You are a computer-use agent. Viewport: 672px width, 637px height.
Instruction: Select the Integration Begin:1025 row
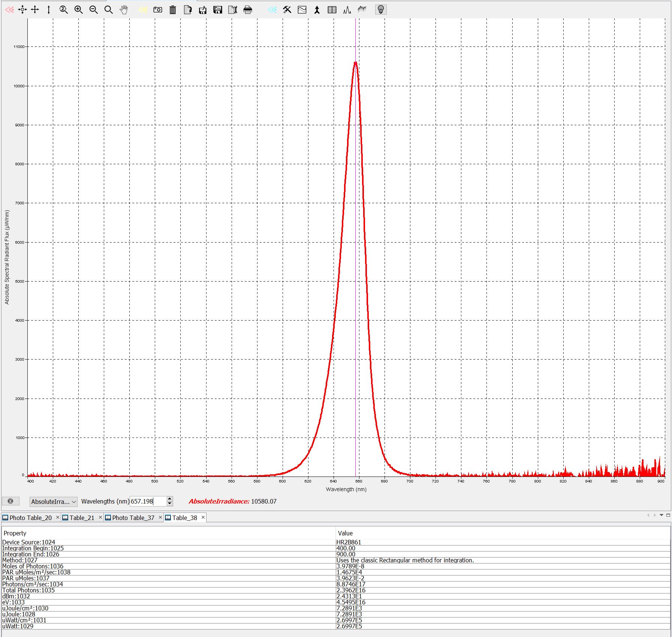(336, 548)
